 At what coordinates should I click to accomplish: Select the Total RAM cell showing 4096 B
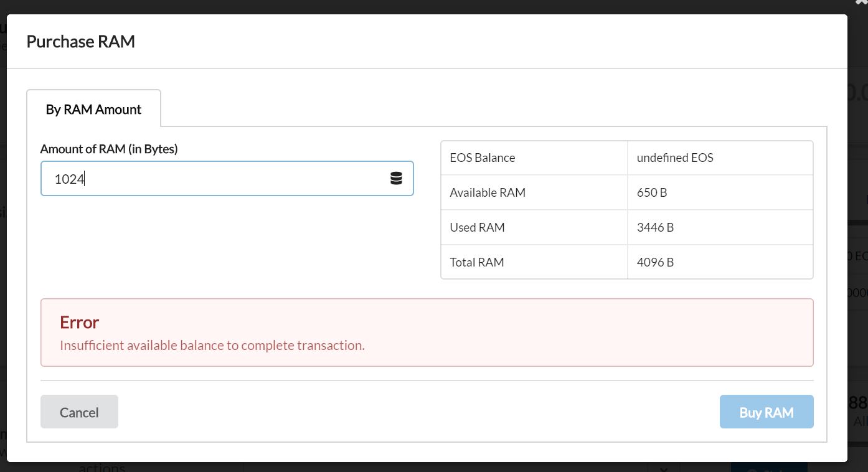coord(655,262)
